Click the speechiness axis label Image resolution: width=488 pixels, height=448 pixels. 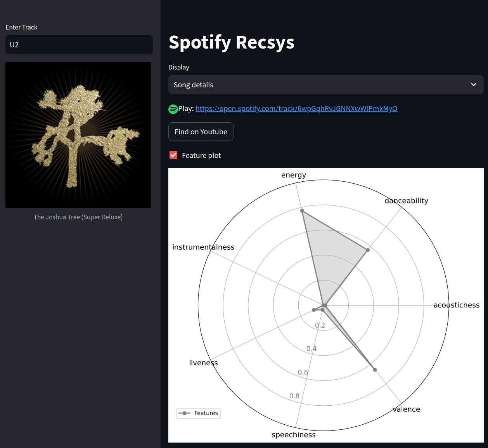click(293, 435)
